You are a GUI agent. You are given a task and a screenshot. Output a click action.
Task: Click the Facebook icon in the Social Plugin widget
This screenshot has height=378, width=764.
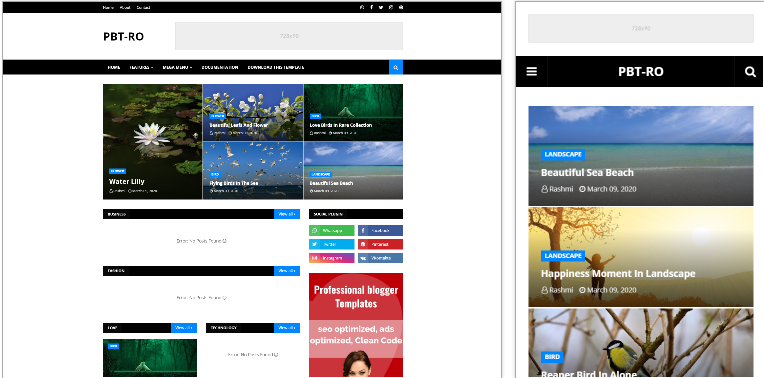click(364, 230)
